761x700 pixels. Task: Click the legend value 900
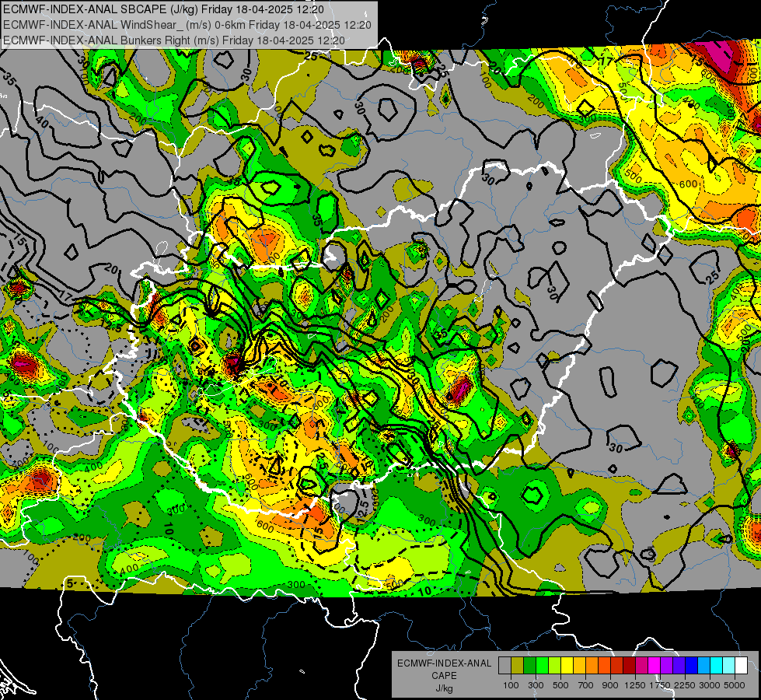point(610,685)
